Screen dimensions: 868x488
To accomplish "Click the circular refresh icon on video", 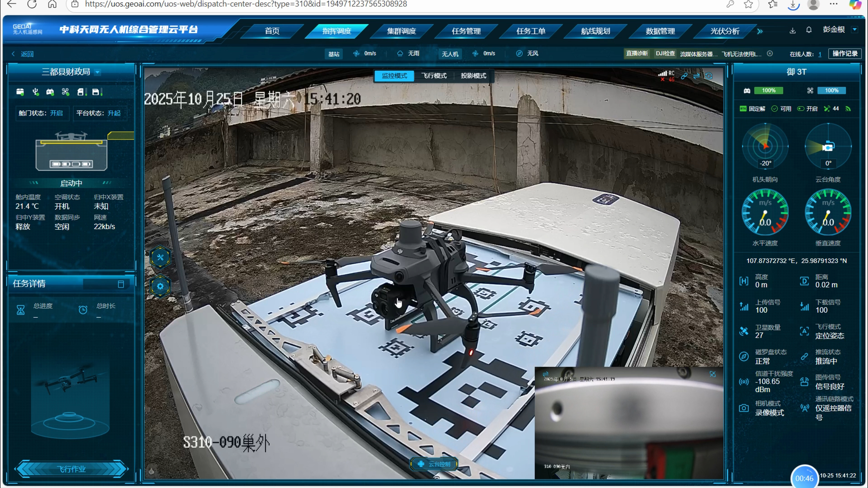I will coord(709,76).
